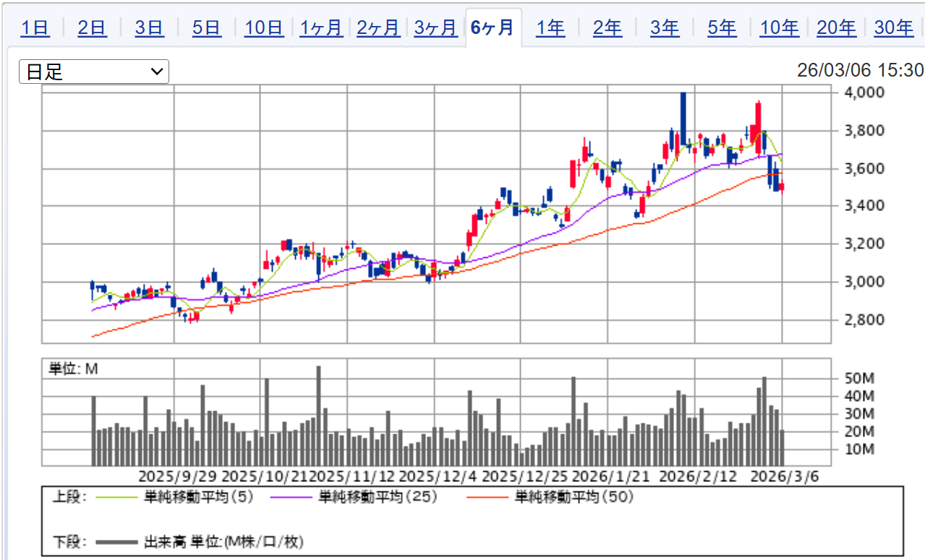
Task: Click the 20M volume axis label
Action: (860, 431)
